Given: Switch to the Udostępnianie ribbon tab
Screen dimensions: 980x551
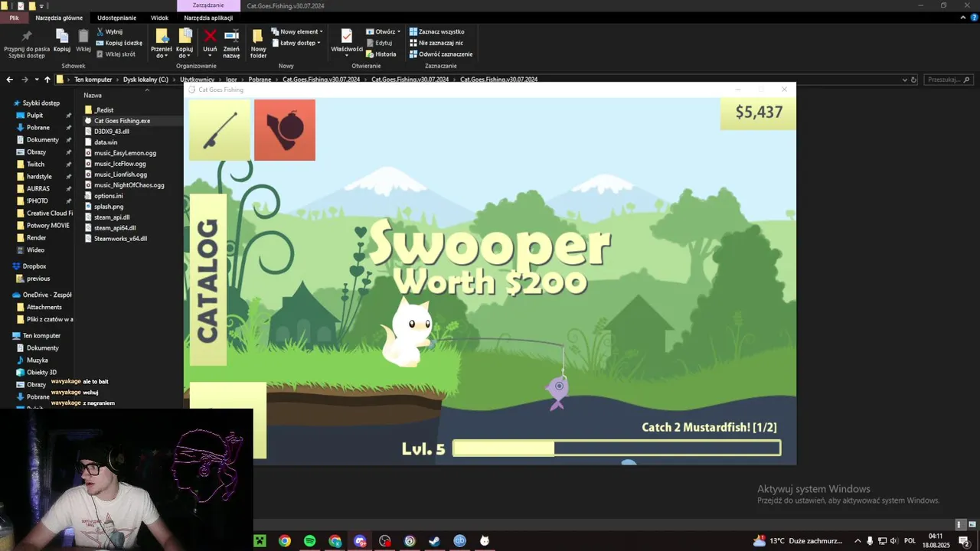Looking at the screenshot, I should pos(116,18).
